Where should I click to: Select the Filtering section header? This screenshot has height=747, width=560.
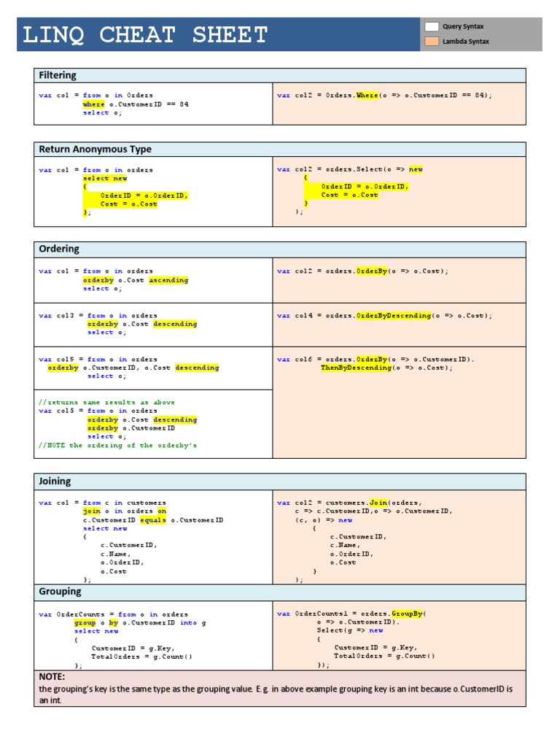tap(58, 75)
